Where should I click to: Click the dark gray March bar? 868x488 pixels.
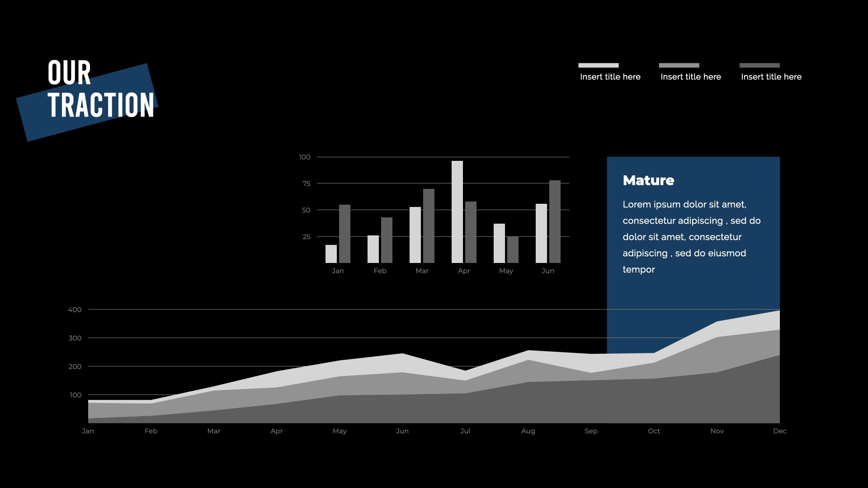point(429,226)
